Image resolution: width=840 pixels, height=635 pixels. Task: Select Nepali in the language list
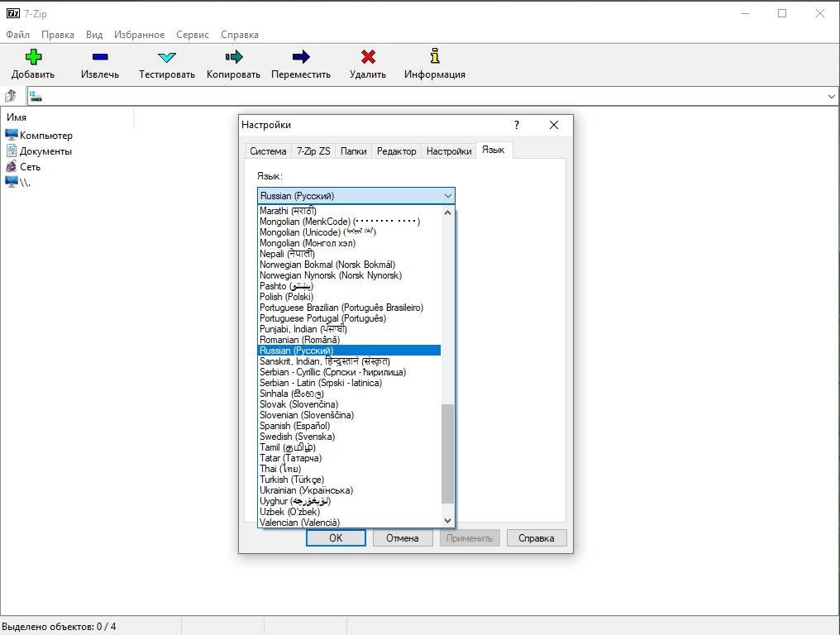coord(349,254)
